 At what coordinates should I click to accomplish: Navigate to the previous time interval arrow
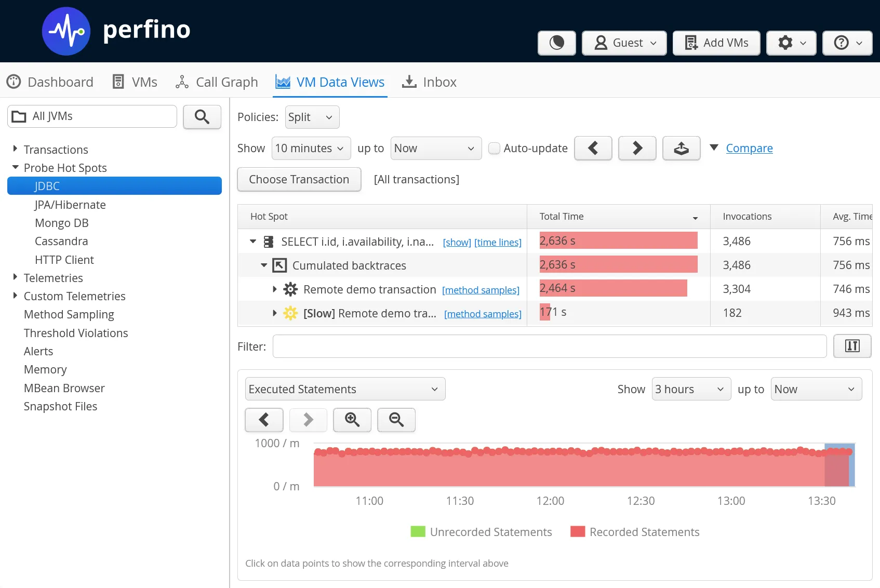(593, 148)
